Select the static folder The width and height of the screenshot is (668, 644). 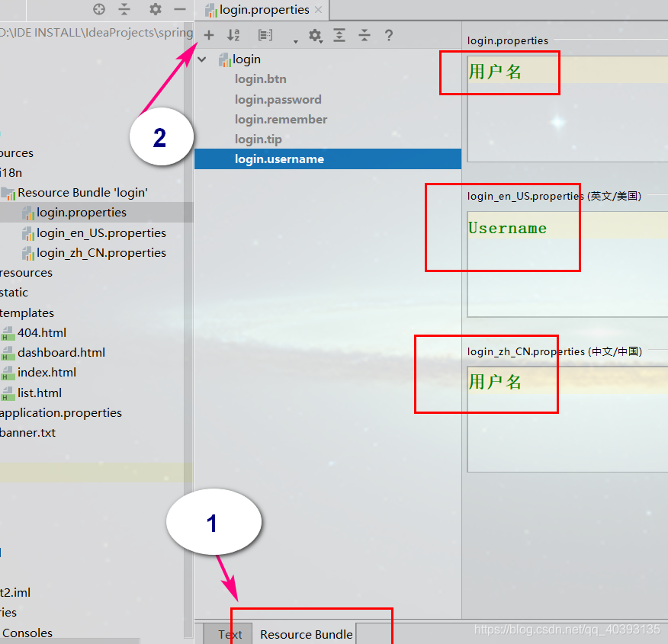point(14,293)
